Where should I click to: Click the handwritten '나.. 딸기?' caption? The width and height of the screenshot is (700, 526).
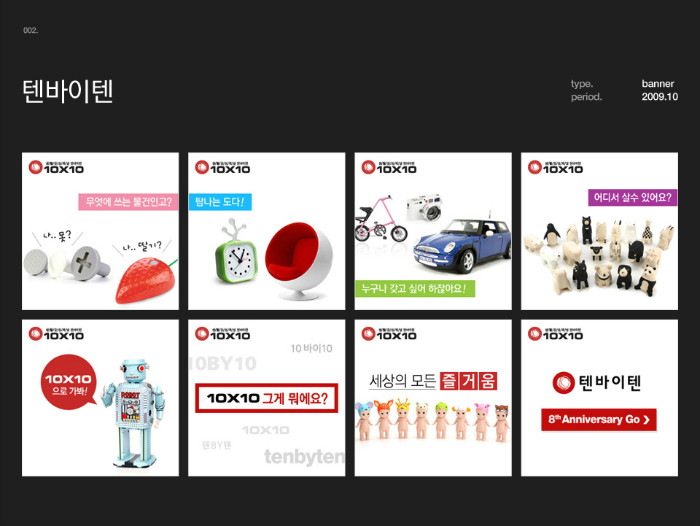tap(142, 246)
